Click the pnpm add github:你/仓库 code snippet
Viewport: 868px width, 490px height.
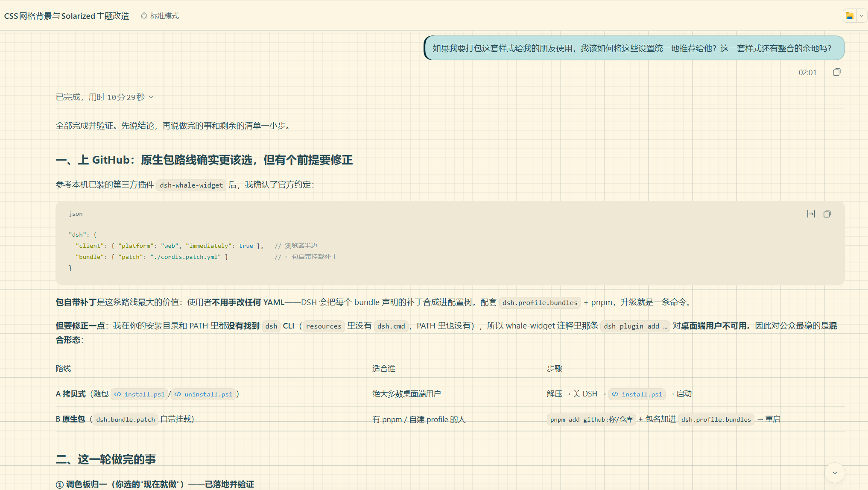(x=591, y=420)
